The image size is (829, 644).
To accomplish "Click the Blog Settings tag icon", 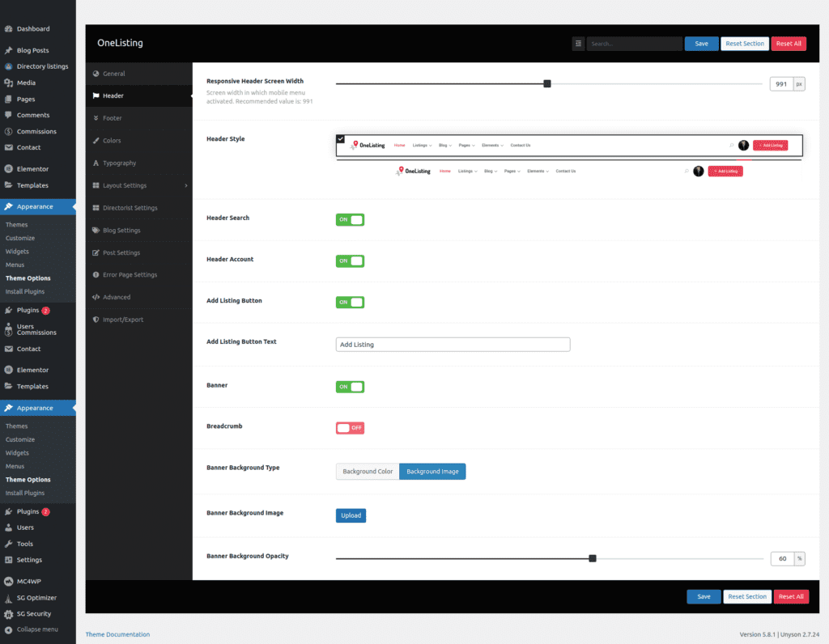I will [x=96, y=231].
